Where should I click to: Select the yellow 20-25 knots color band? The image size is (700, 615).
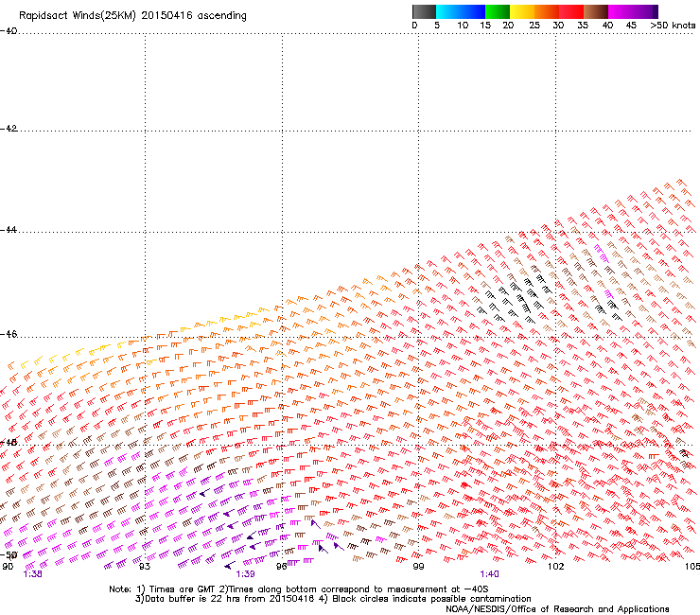coord(522,11)
